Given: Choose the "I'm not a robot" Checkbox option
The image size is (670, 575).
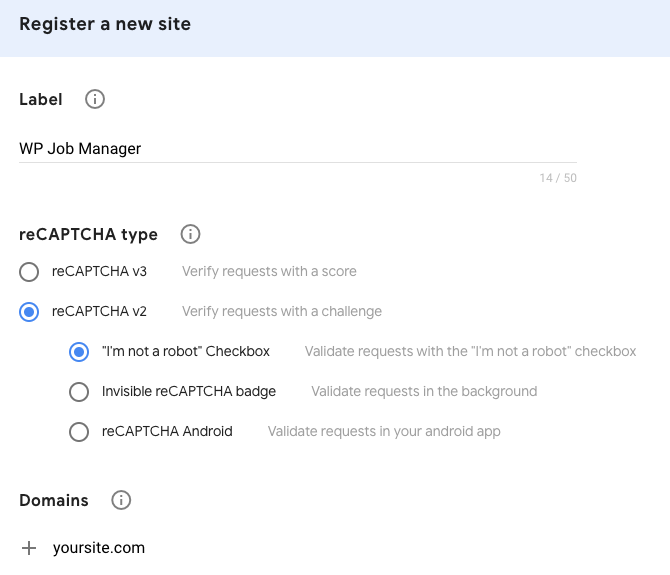Looking at the screenshot, I should click(x=79, y=352).
